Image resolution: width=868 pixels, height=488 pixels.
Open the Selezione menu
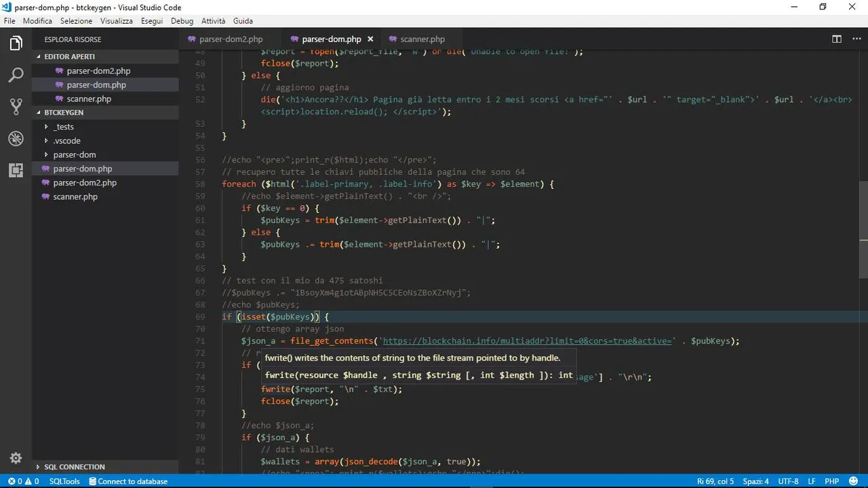76,21
